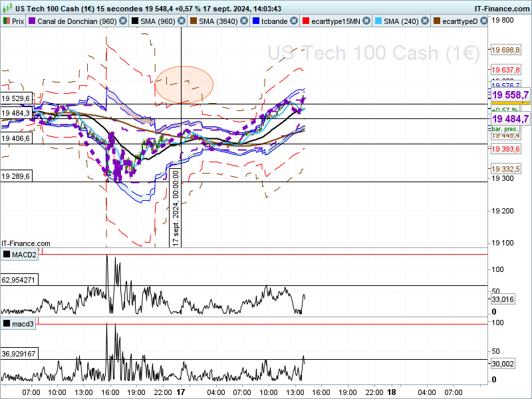
Task: Click the blue tcbande color swatch
Action: pyautogui.click(x=256, y=21)
